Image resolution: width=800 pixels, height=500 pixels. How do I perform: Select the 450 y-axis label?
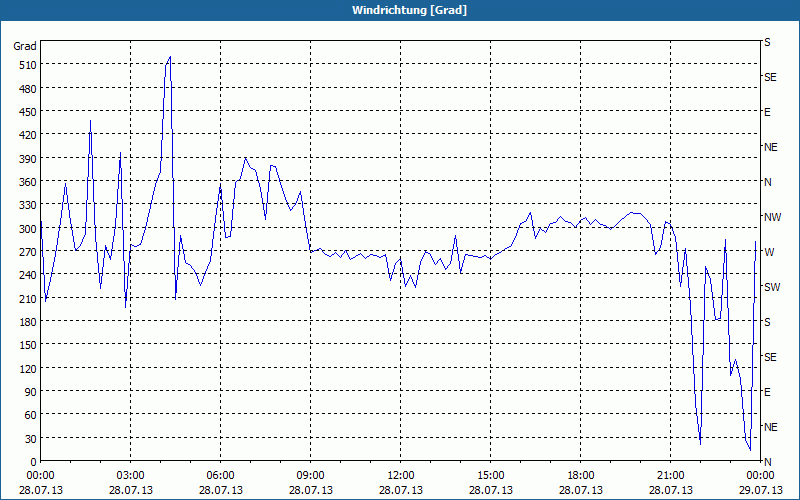coord(28,112)
